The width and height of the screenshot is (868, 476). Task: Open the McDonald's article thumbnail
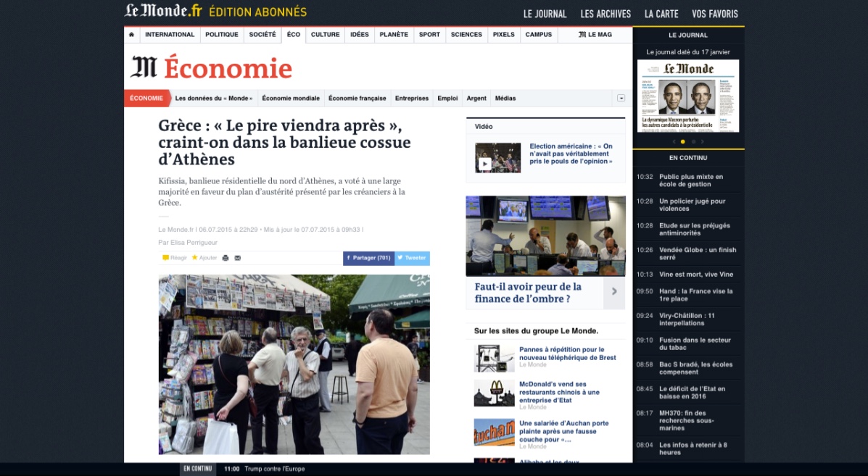(495, 393)
